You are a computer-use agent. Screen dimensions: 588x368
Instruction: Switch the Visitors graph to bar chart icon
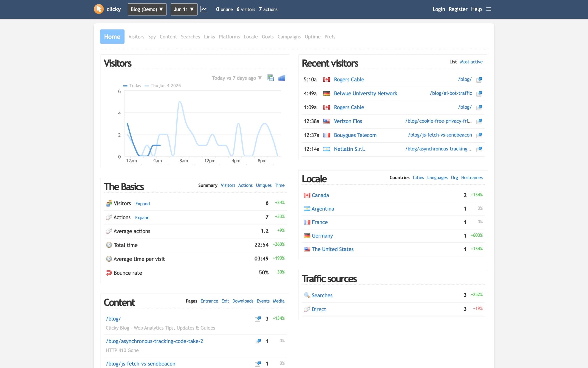pos(282,78)
